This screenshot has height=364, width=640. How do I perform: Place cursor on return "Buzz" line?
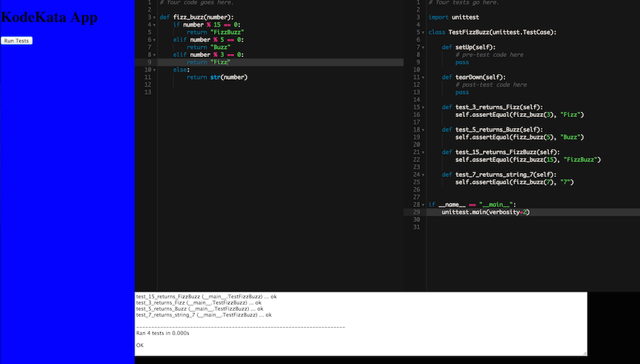point(209,47)
